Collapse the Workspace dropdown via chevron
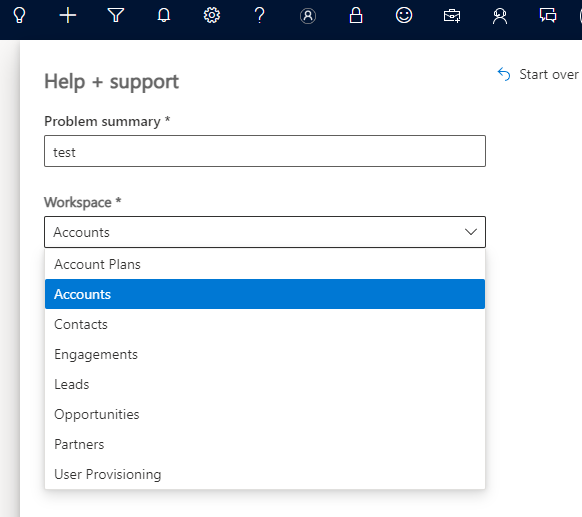Viewport: 582px width, 517px height. click(471, 232)
